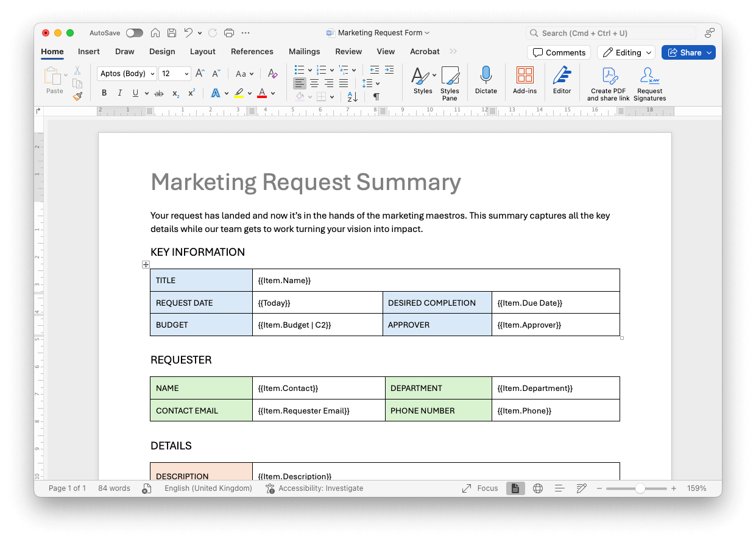Toggle align text left

pos(300,83)
